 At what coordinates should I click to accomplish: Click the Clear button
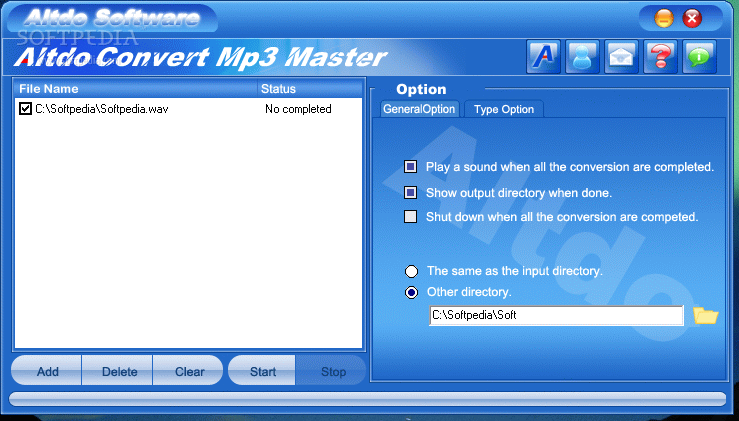188,371
